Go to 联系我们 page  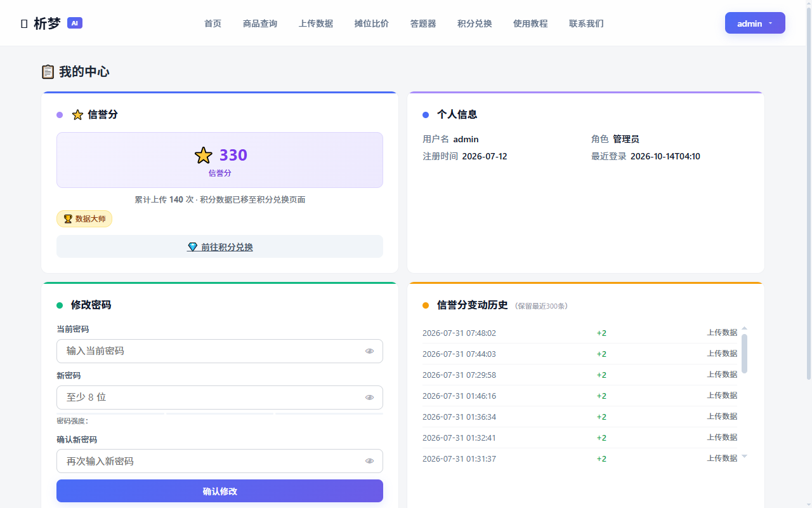pyautogui.click(x=586, y=23)
